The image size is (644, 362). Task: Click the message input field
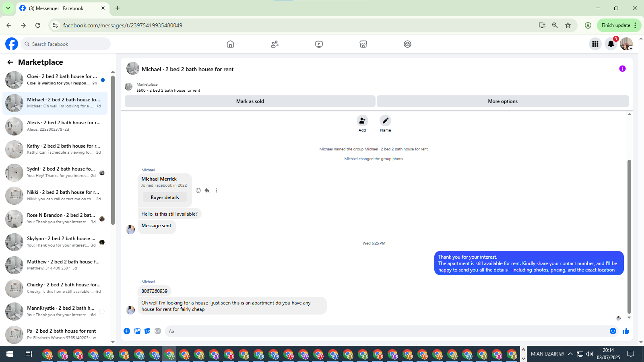coord(386,331)
